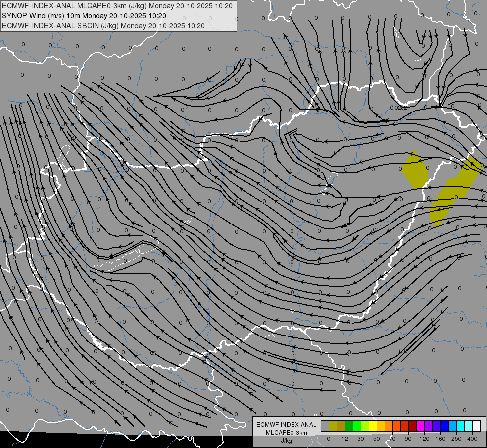Viewport: 487px width, 448px height.
Task: Choose the dark green legend swatch
Action: 349,426
